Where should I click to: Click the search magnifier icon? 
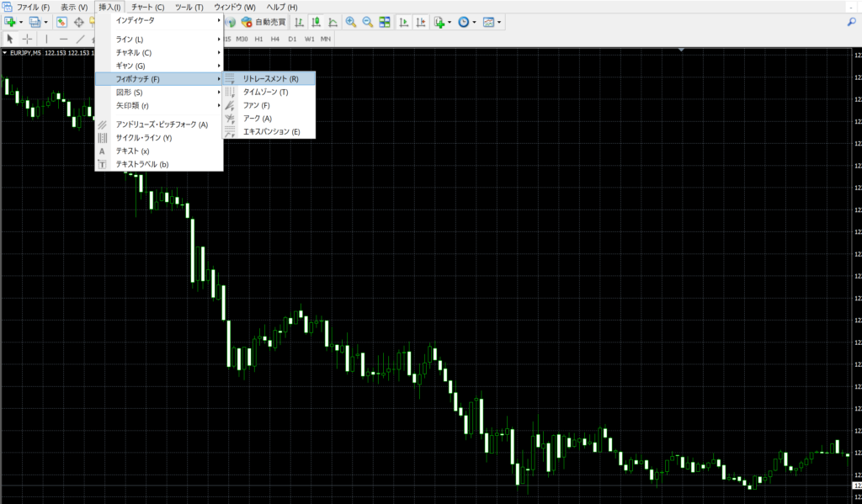pyautogui.click(x=852, y=22)
